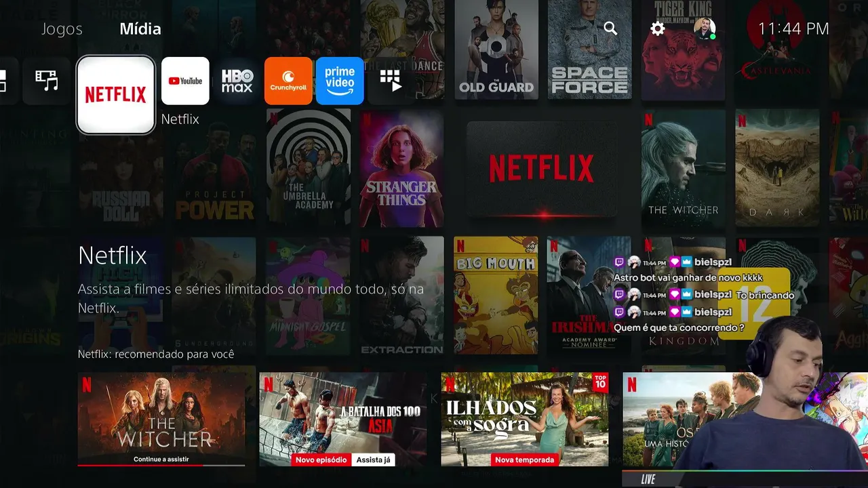Click the Top 10 badge on Ilhados card
Screen dimensions: 868x488
point(600,381)
